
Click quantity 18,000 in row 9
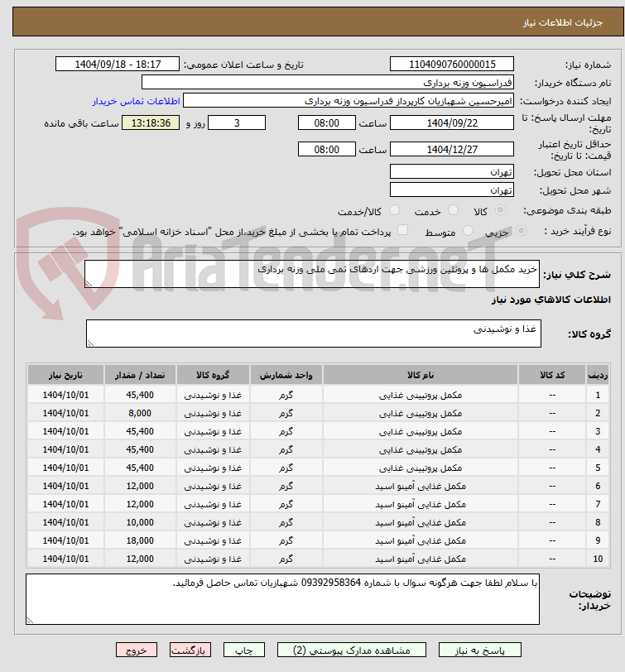[x=140, y=540]
